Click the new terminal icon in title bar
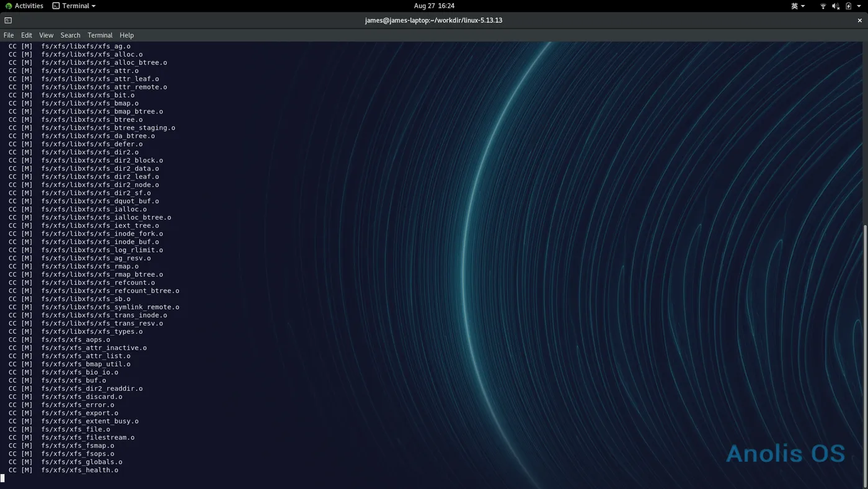 8,20
